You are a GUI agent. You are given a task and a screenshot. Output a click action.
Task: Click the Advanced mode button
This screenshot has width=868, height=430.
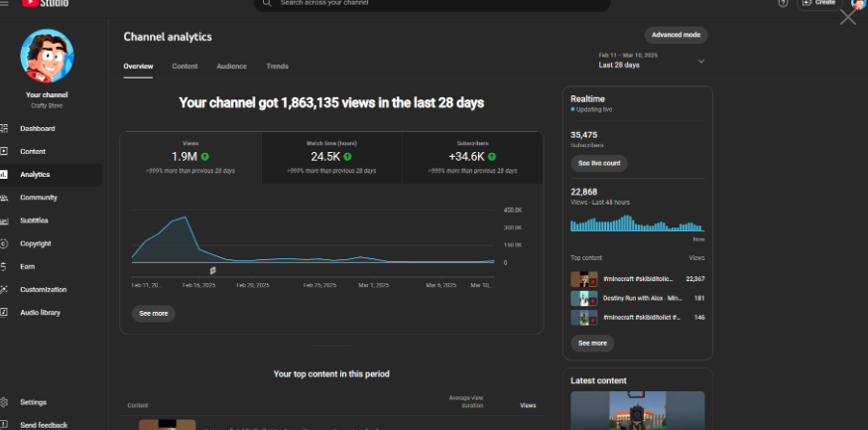(676, 35)
